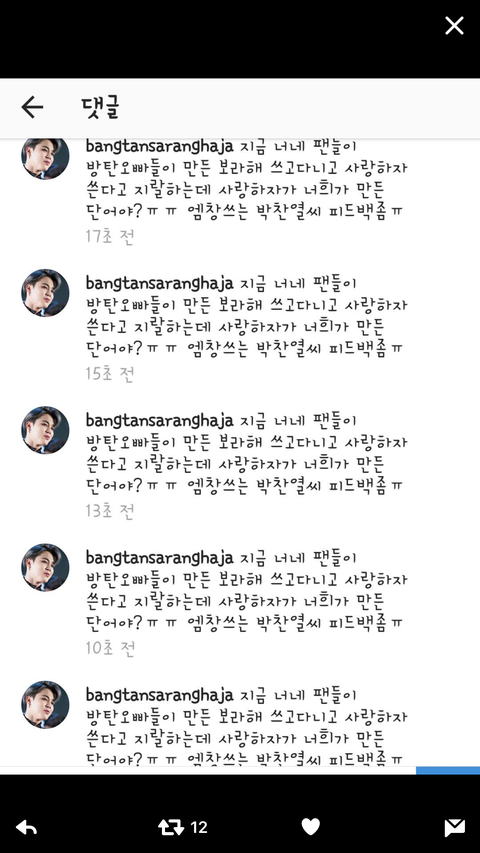Close the image viewer with the X
Image resolution: width=480 pixels, height=853 pixels.
454,25
